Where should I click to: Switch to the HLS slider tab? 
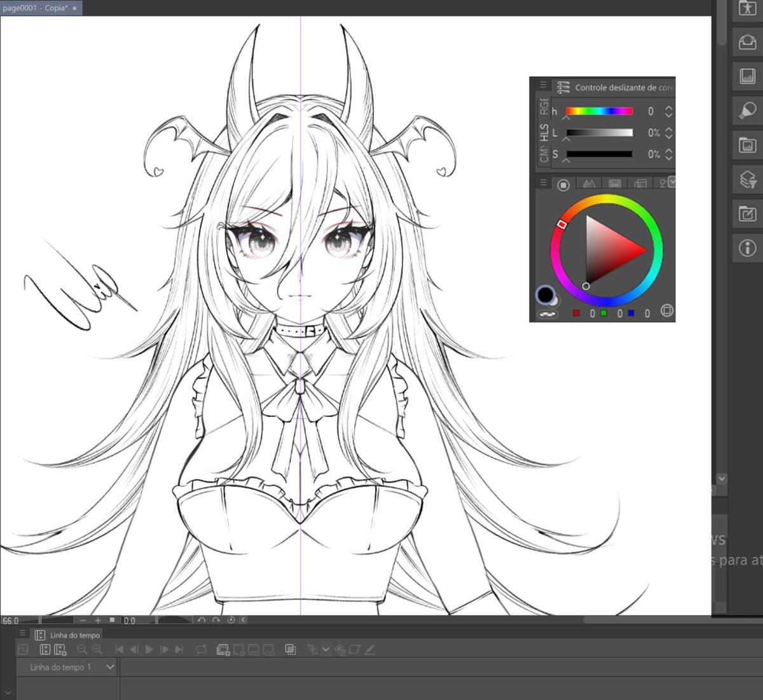click(x=544, y=133)
